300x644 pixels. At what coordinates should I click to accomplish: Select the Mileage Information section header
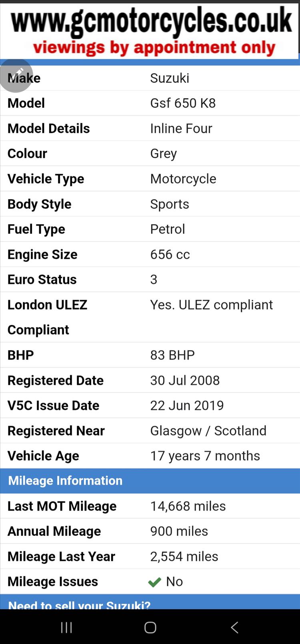tap(65, 481)
